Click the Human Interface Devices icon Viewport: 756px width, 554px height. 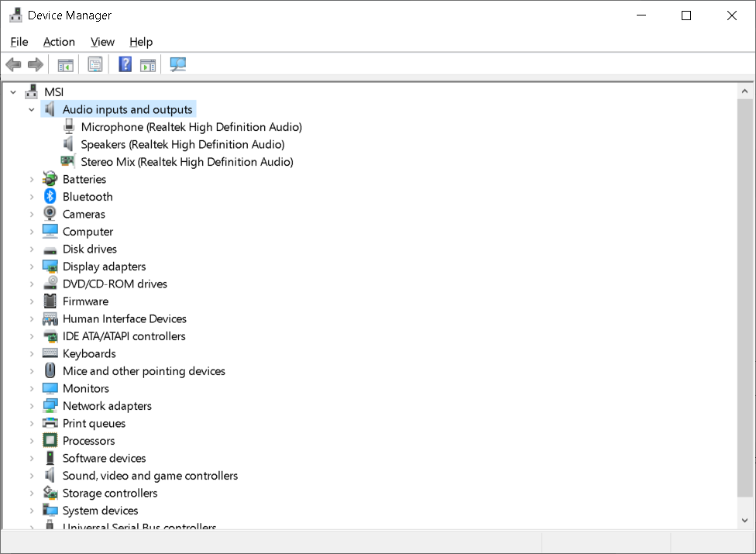[x=50, y=318]
